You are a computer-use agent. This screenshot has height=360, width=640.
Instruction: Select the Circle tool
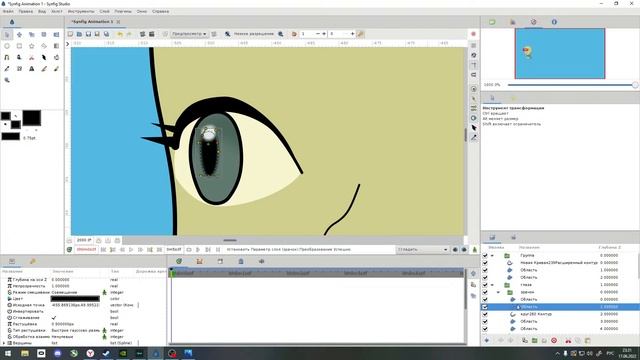[7, 46]
